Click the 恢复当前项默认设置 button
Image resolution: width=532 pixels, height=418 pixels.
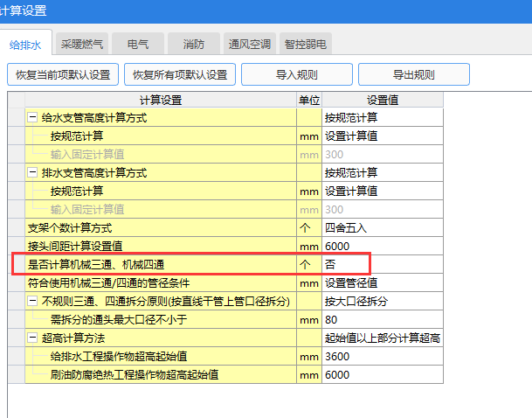[x=62, y=74]
